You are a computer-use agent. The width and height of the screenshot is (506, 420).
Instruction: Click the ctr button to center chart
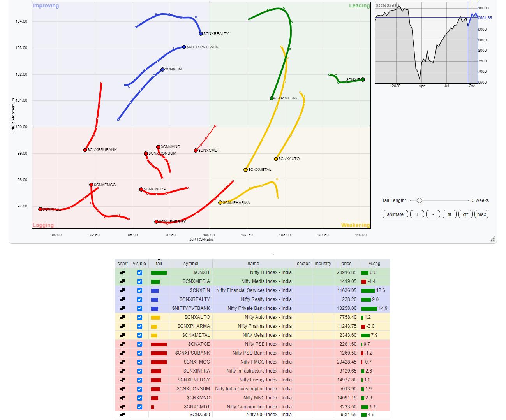(x=465, y=214)
